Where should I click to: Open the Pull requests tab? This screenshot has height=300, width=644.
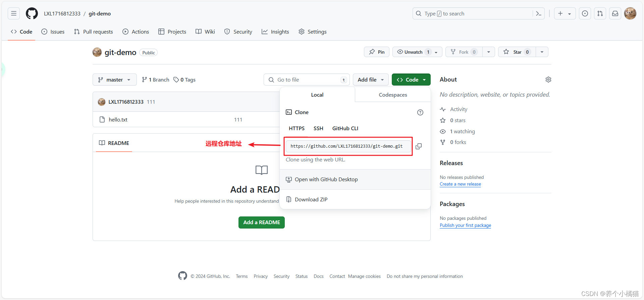(94, 32)
